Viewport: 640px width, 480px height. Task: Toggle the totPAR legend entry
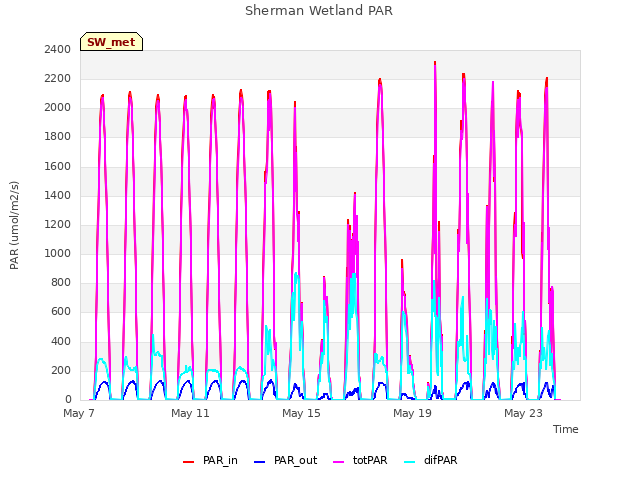point(360,460)
